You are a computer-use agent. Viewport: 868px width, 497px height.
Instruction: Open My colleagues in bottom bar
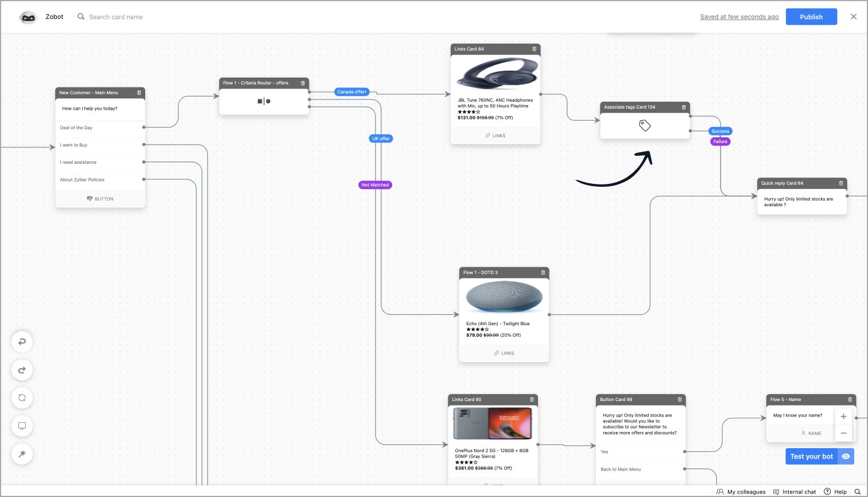[741, 492]
